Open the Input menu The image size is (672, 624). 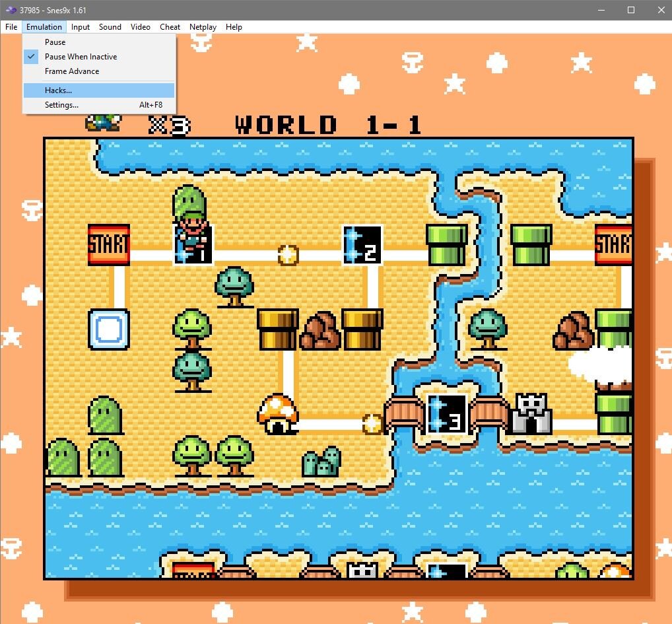81,27
